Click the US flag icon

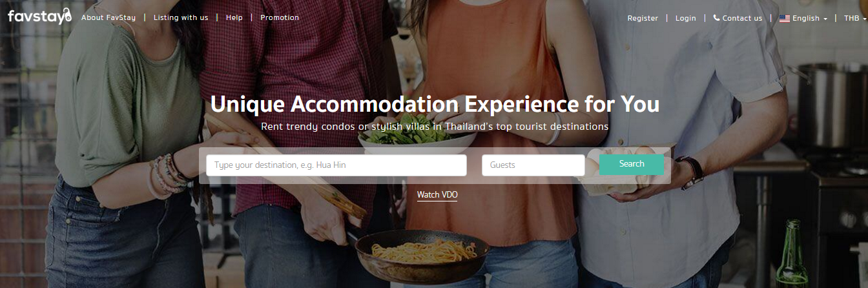click(x=785, y=19)
